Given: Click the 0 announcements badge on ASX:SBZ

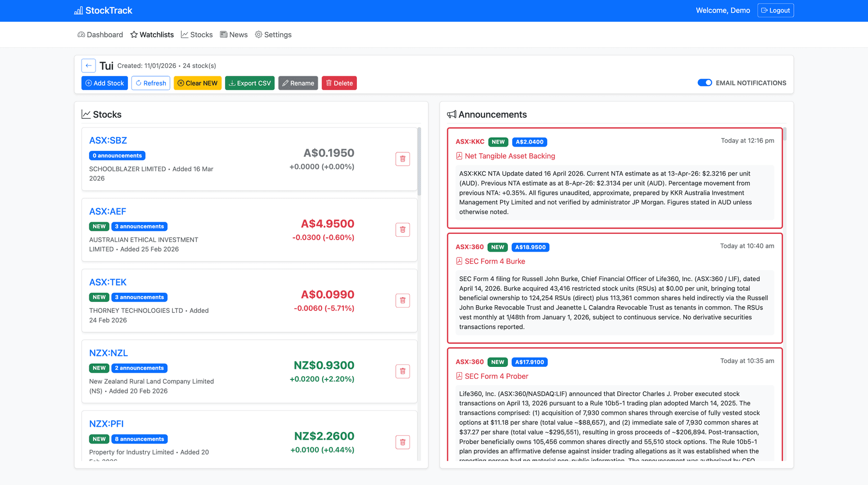Looking at the screenshot, I should click(x=117, y=156).
